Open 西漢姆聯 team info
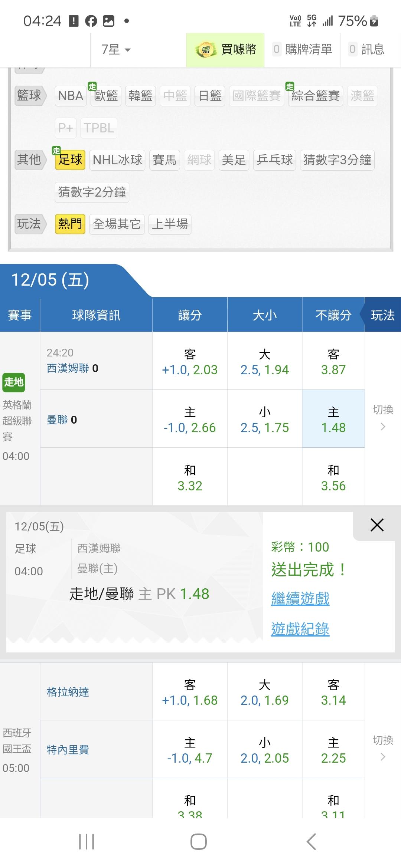Image resolution: width=401 pixels, height=868 pixels. pyautogui.click(x=68, y=368)
